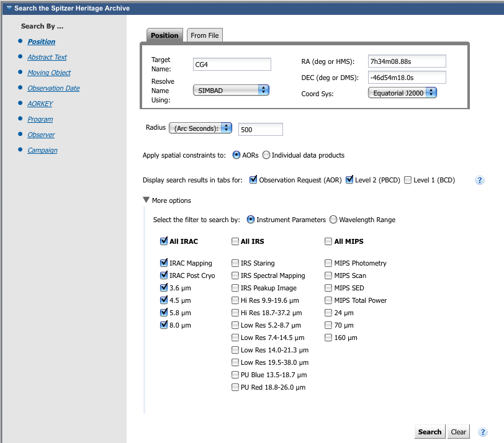Open the Coord Sys Equatorial J2000 dropdown
The width and height of the screenshot is (504, 443).
(x=402, y=93)
